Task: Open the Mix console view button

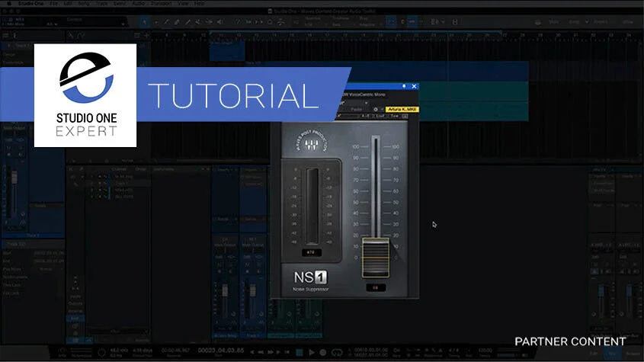Action: [612, 354]
